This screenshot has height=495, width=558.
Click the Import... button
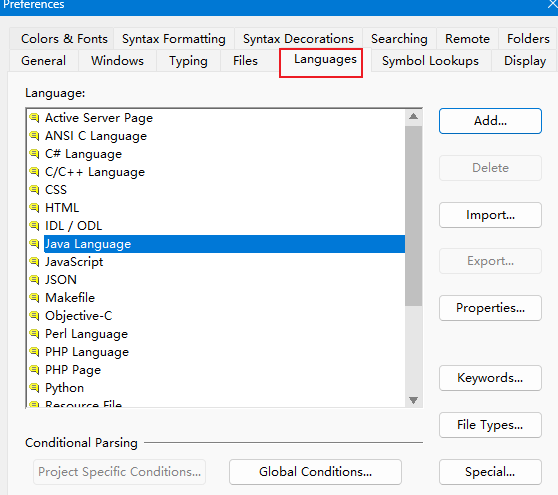click(x=490, y=215)
